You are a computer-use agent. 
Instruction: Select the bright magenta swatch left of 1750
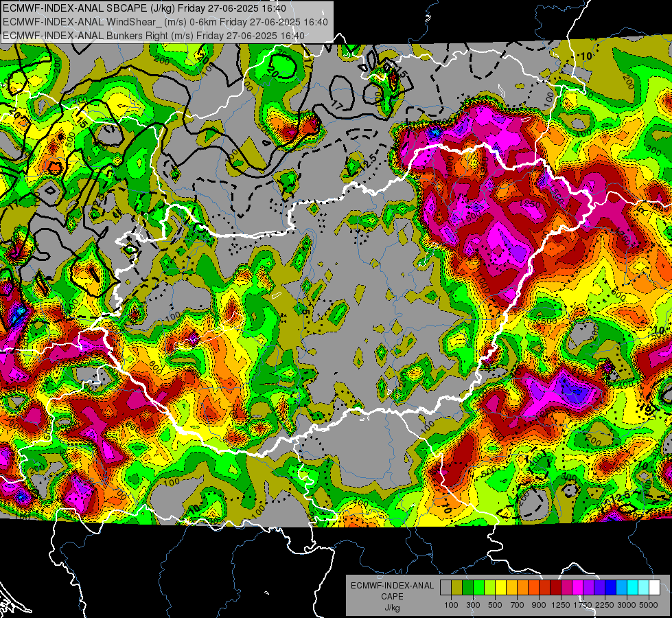point(578,588)
